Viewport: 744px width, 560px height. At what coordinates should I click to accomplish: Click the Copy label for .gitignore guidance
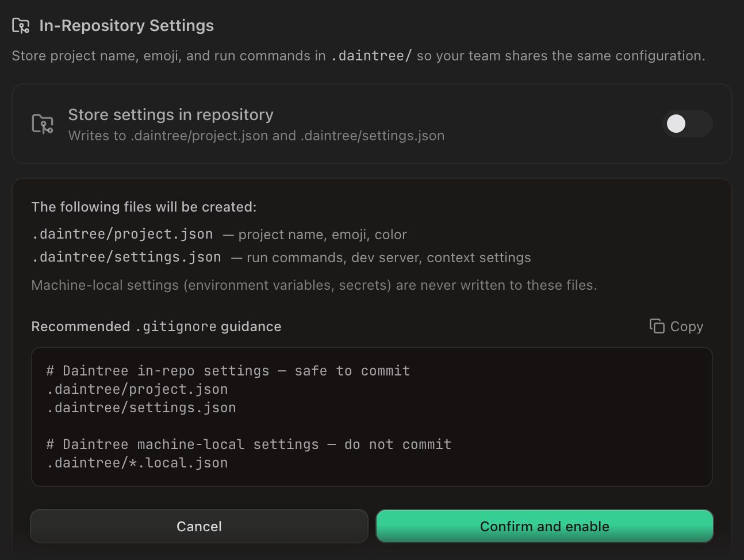687,327
